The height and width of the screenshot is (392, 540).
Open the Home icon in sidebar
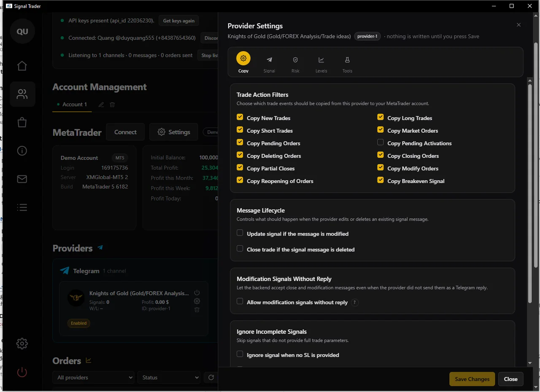click(22, 66)
